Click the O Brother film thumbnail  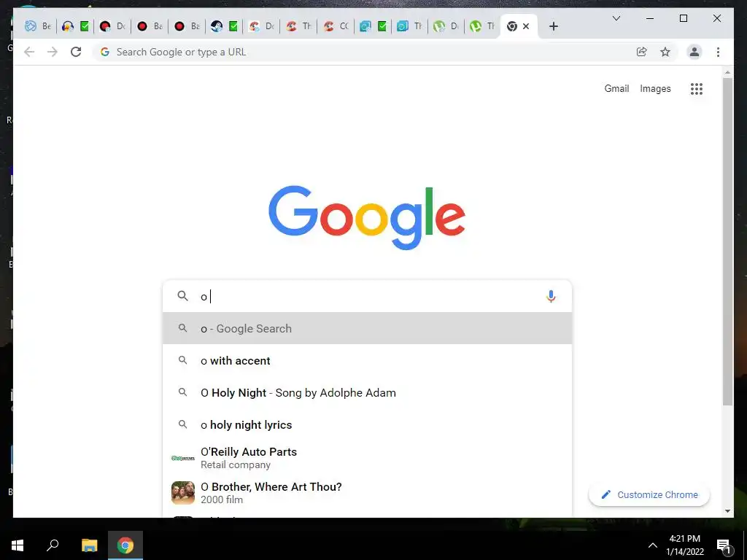[183, 493]
